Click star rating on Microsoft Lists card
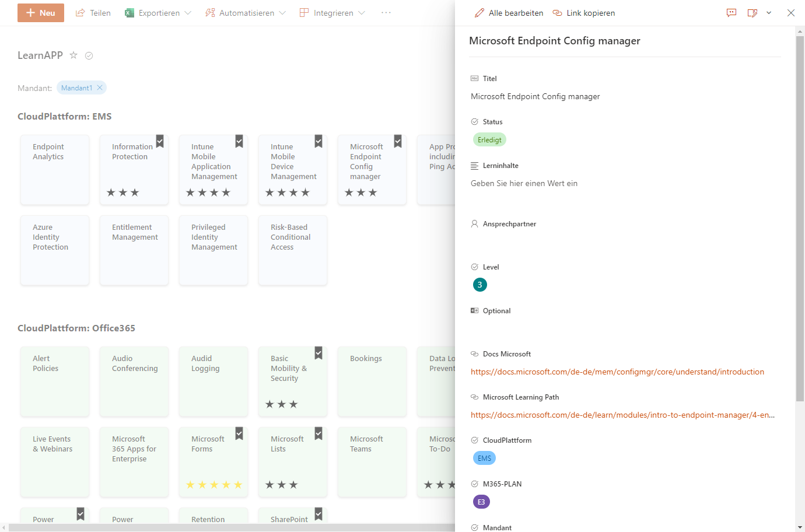This screenshot has width=805, height=532. point(282,485)
